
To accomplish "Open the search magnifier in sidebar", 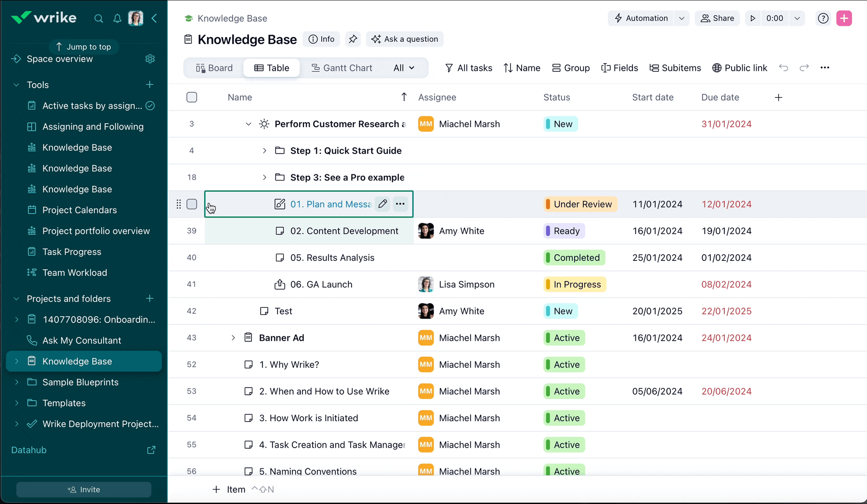I will click(99, 19).
